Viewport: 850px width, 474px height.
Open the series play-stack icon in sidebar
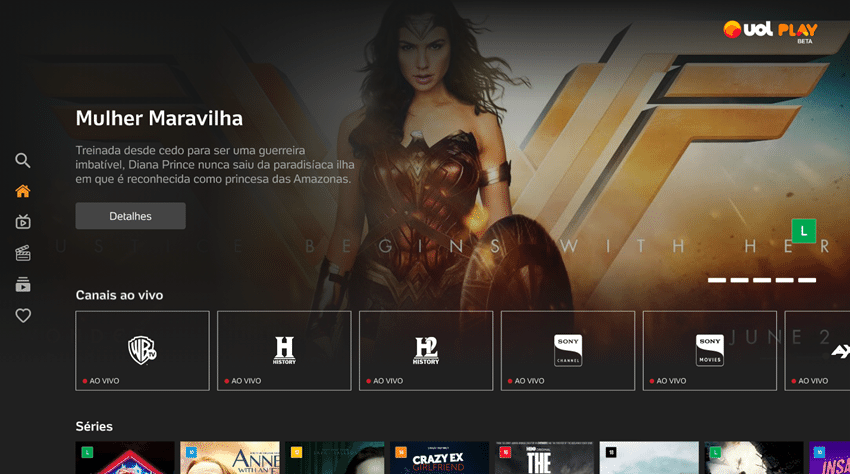click(23, 284)
